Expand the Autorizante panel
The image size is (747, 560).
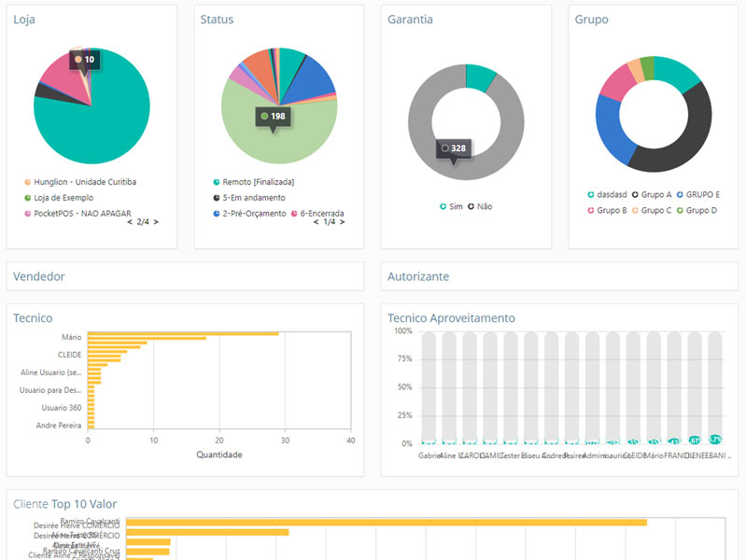[x=418, y=276]
